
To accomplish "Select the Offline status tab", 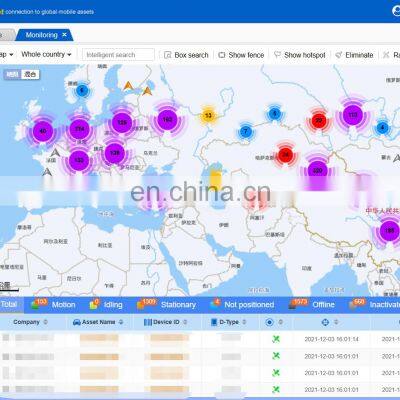I will [312, 305].
